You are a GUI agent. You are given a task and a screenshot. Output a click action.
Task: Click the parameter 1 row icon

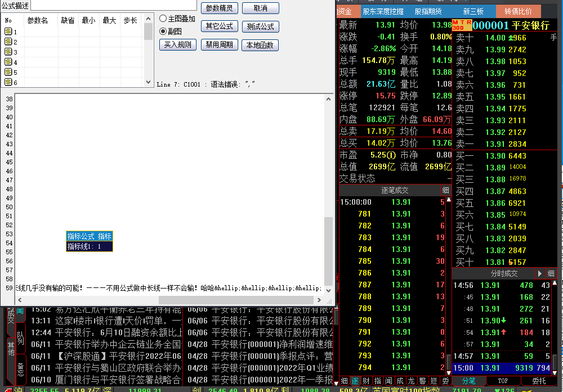8,31
